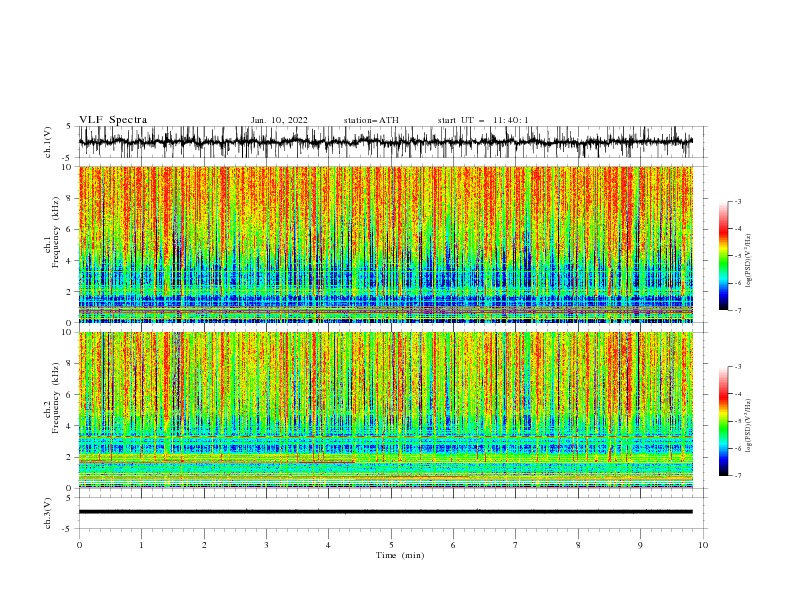792x612 pixels.
Task: Click the black ch.3 voltage trace
Action: click(x=385, y=512)
